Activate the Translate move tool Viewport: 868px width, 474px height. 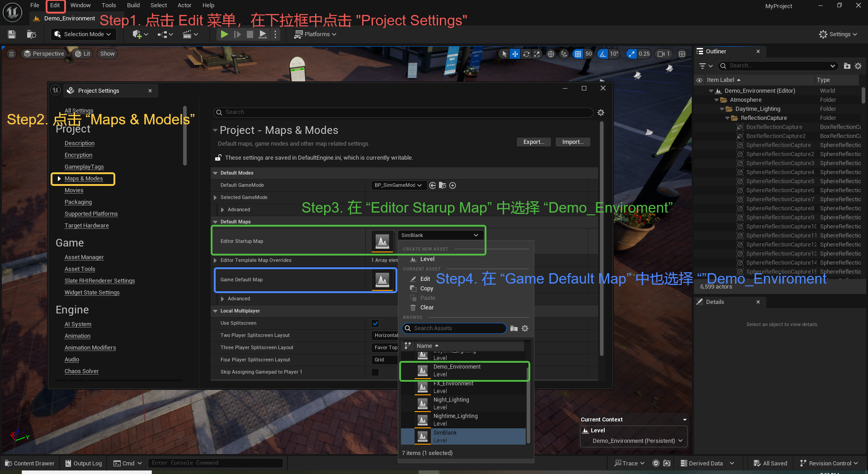tap(515, 54)
